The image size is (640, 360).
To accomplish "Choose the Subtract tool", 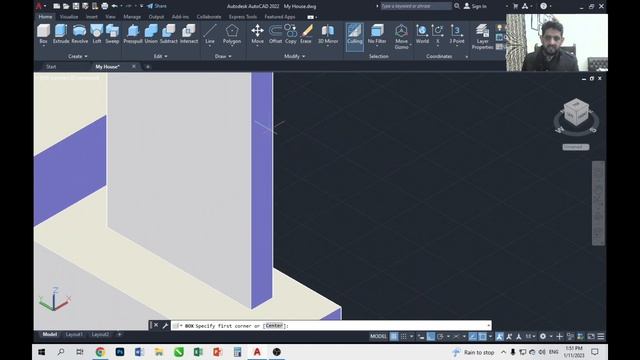I will coord(168,34).
